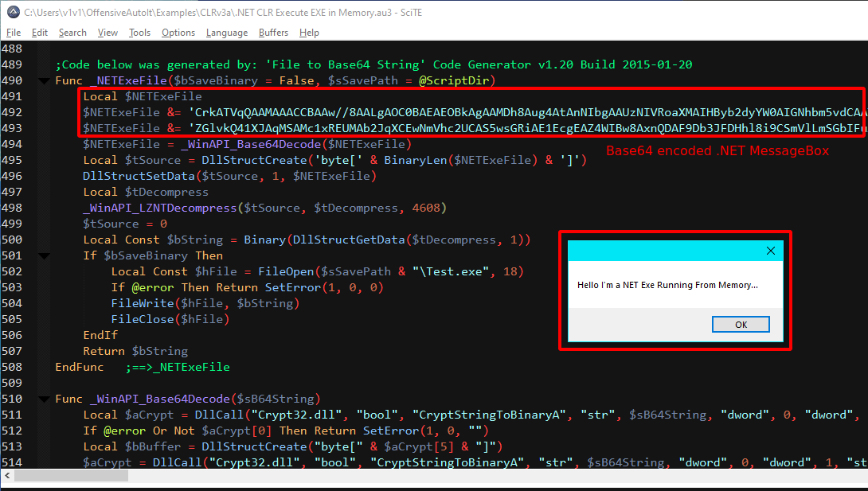Screen dimensions: 868x491
Task: Open the View menu
Action: 108,33
